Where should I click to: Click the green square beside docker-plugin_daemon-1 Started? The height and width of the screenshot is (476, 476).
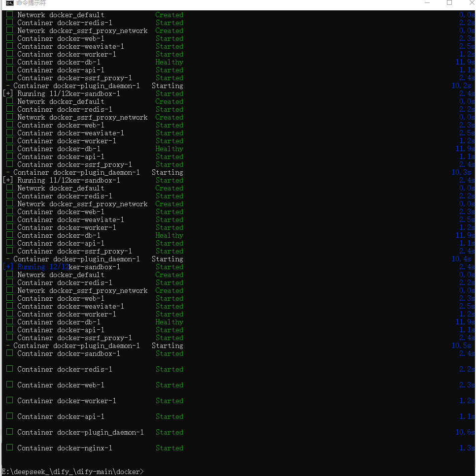9,432
